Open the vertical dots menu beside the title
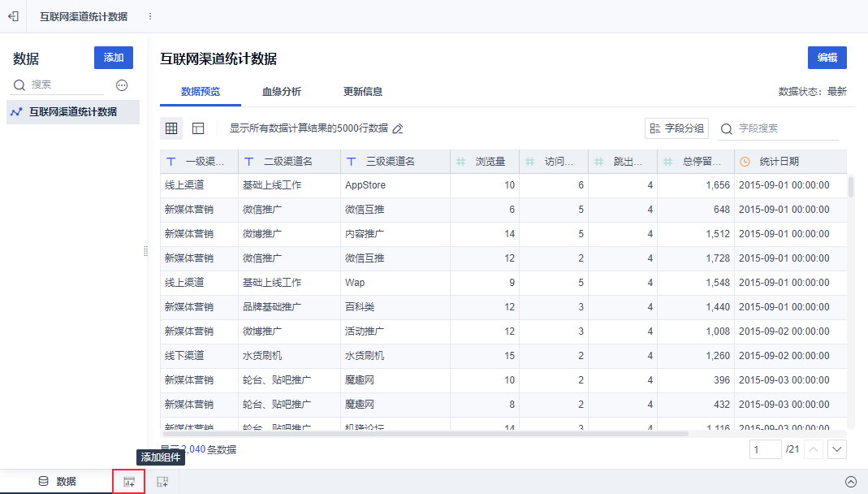This screenshot has height=494, width=868. pos(149,16)
